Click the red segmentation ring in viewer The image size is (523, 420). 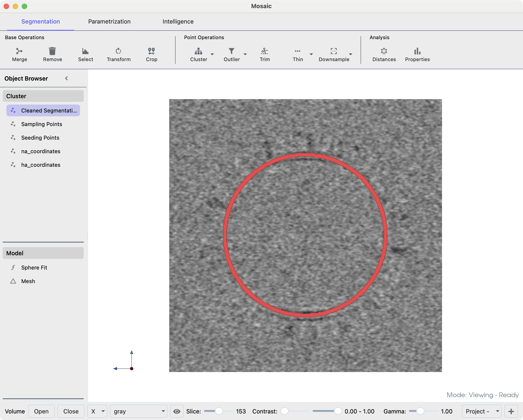pos(305,155)
